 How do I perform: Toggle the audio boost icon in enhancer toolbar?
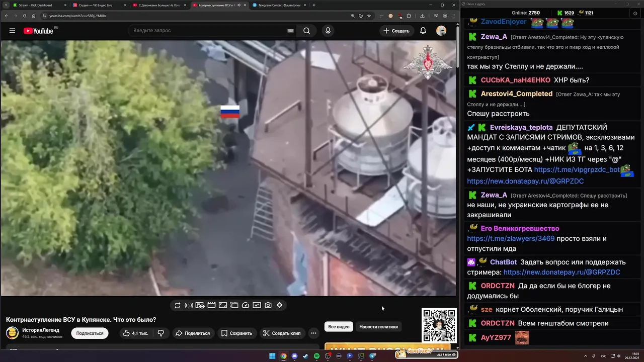[x=189, y=305]
